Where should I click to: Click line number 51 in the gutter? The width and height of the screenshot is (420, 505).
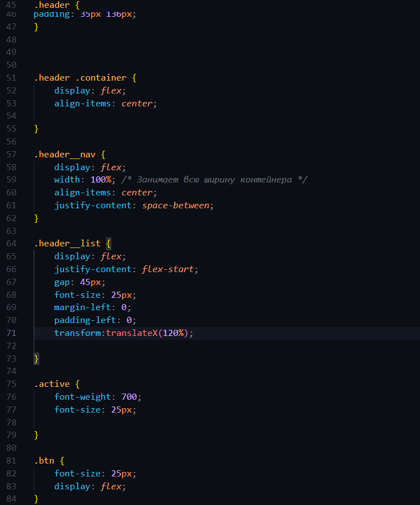click(11, 78)
